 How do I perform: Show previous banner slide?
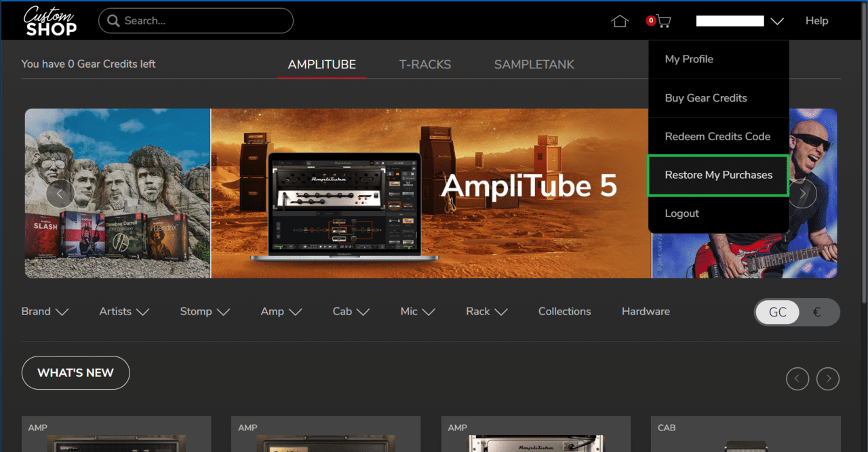tap(60, 194)
